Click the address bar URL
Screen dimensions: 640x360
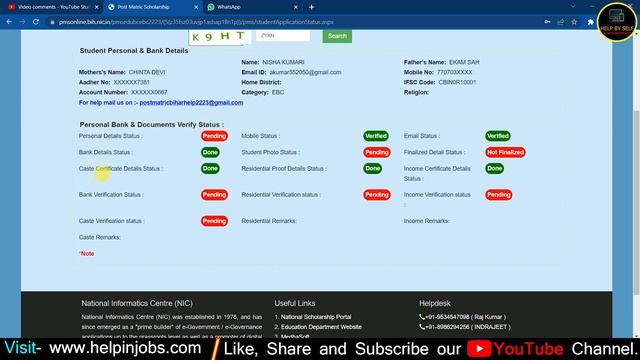coord(196,22)
